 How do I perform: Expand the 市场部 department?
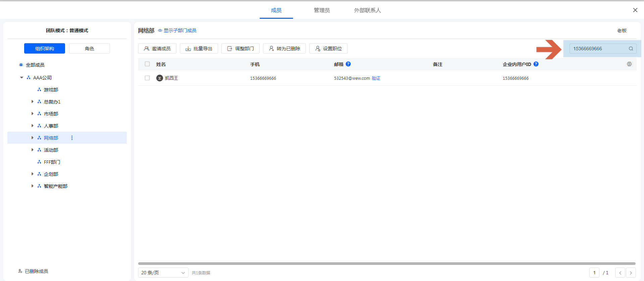33,114
